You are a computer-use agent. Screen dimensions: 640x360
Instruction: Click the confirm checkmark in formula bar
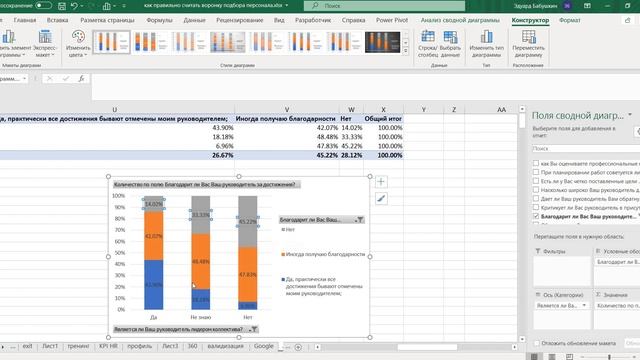pyautogui.click(x=65, y=78)
